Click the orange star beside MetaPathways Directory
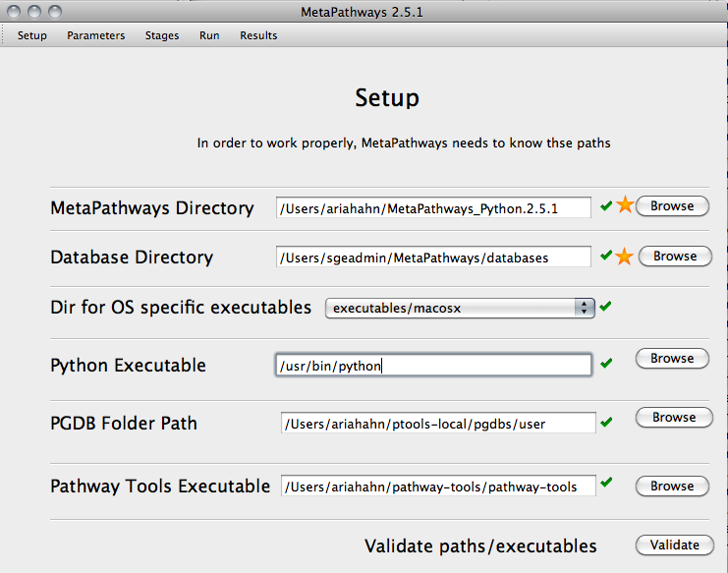This screenshot has width=728, height=573. 626,204
